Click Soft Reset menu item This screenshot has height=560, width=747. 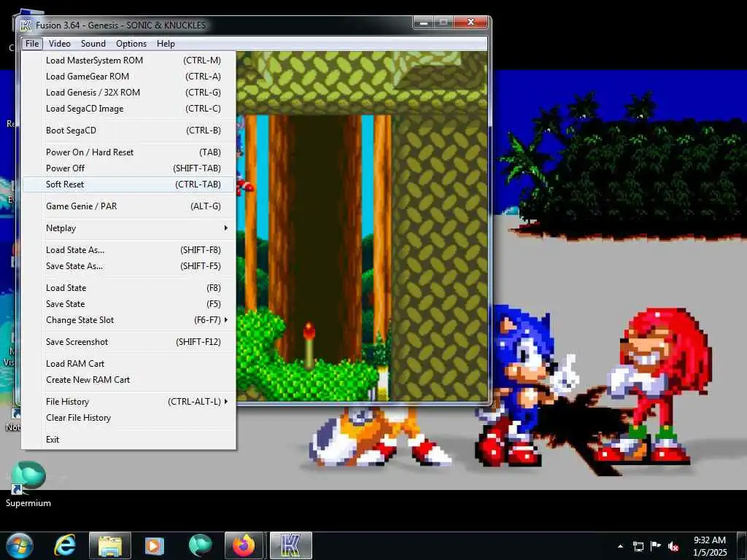click(x=128, y=184)
